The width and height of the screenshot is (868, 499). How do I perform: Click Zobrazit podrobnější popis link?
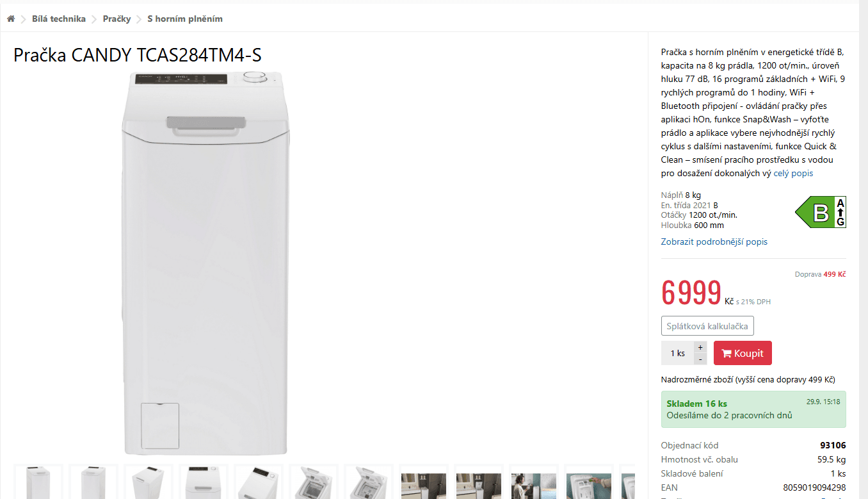pyautogui.click(x=714, y=242)
